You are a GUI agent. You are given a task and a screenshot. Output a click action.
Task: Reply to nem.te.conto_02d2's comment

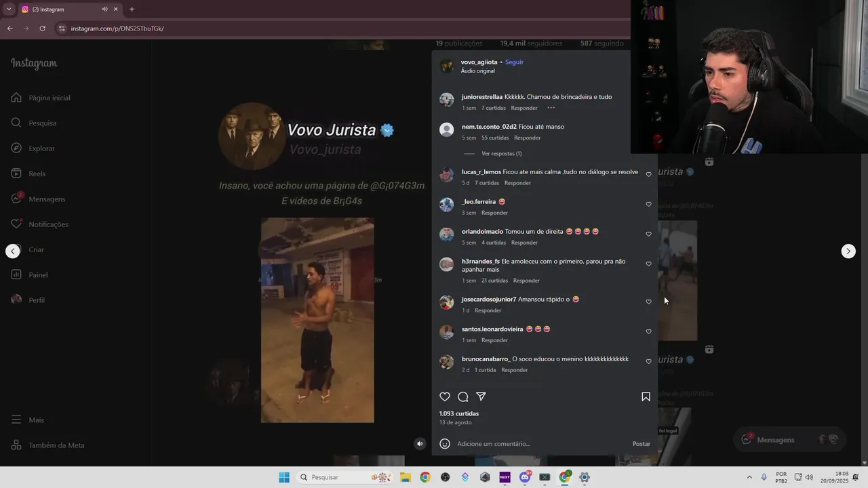pos(527,138)
